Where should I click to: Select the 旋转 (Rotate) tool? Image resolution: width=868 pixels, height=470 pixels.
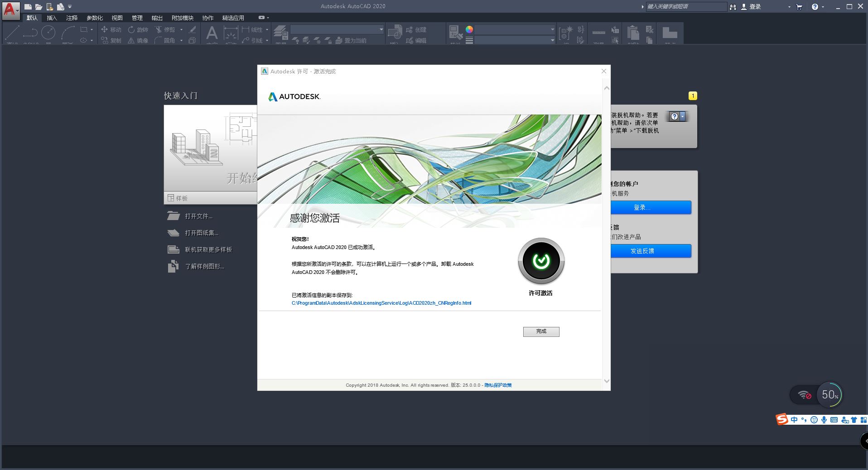pos(138,29)
